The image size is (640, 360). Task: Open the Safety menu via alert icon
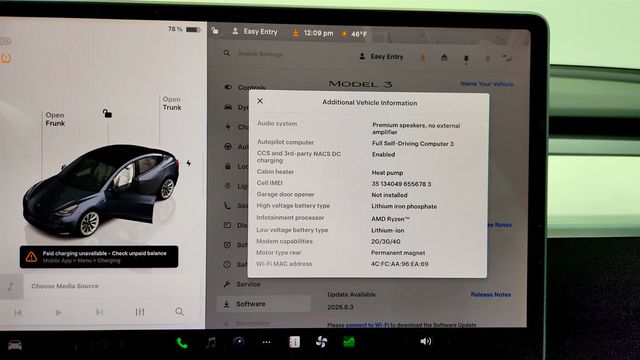pyautogui.click(x=227, y=264)
